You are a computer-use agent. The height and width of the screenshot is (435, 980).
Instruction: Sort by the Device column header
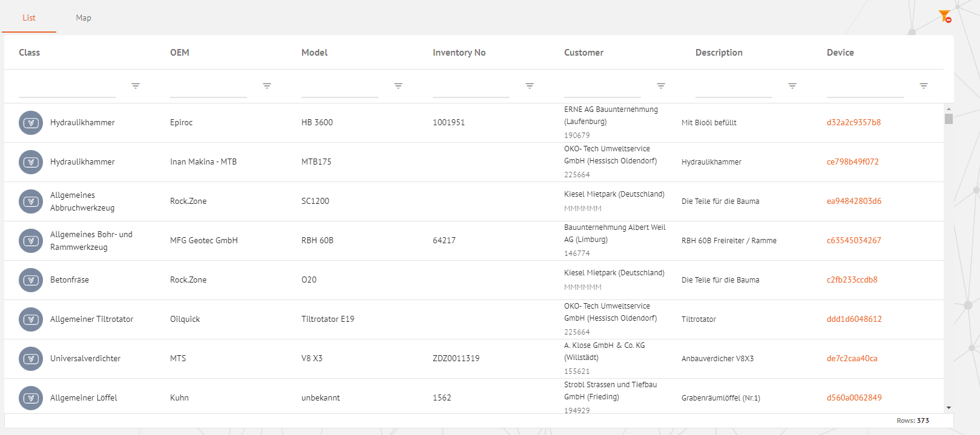click(840, 53)
